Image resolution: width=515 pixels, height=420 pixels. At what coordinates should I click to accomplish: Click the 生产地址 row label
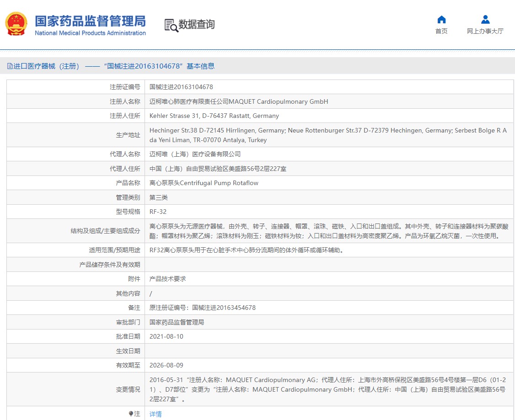(128, 135)
